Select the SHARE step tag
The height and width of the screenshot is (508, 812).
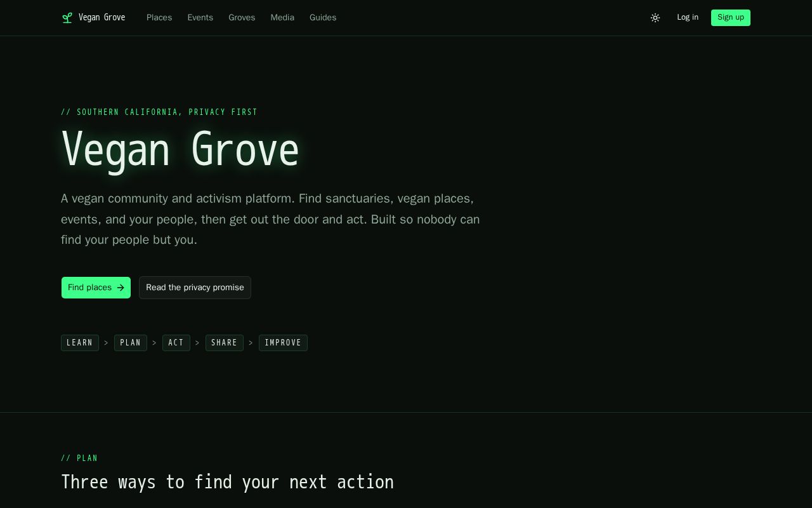click(x=225, y=343)
